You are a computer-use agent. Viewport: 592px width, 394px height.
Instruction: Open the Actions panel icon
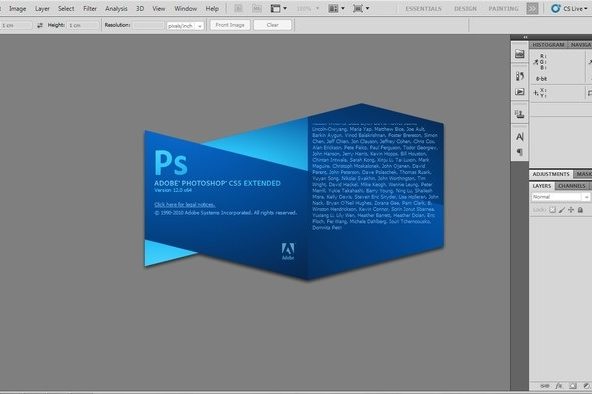tap(520, 92)
